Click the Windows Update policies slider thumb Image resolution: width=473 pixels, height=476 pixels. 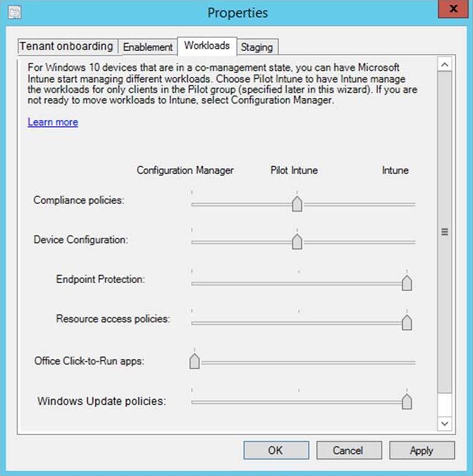(407, 401)
